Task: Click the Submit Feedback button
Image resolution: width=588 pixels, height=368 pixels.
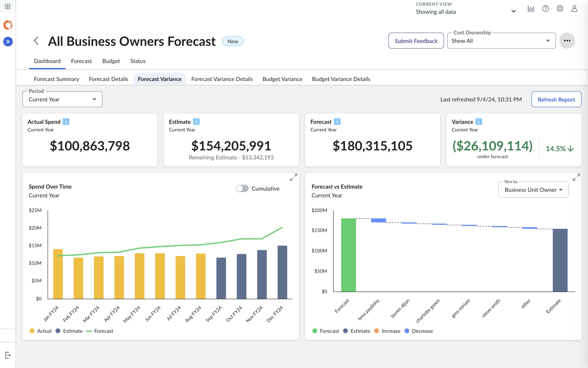Action: [x=416, y=41]
